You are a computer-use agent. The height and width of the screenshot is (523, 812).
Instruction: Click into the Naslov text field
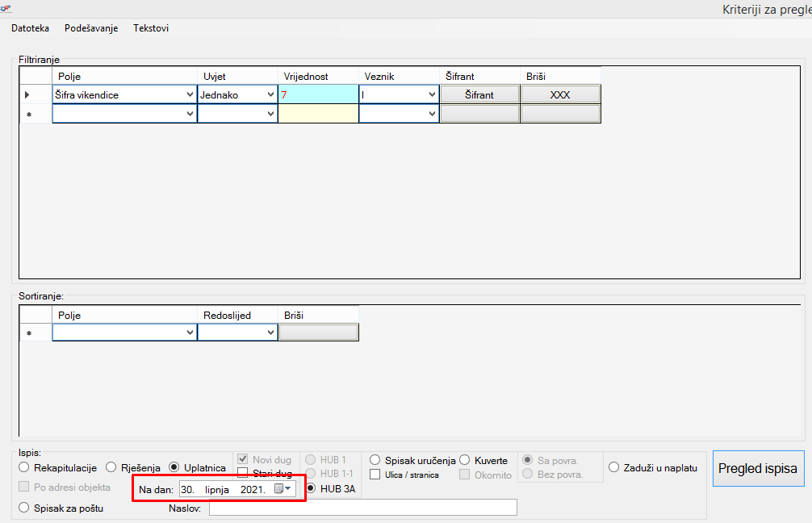(362, 508)
